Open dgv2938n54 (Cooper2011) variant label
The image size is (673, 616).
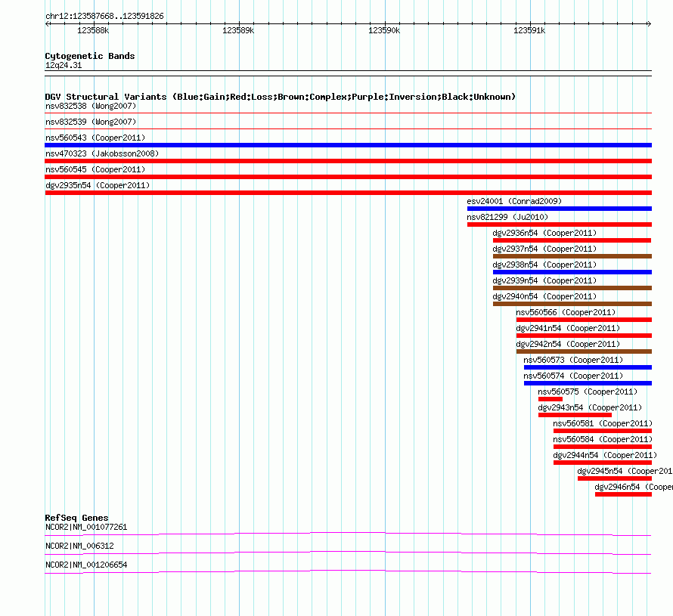click(x=544, y=265)
